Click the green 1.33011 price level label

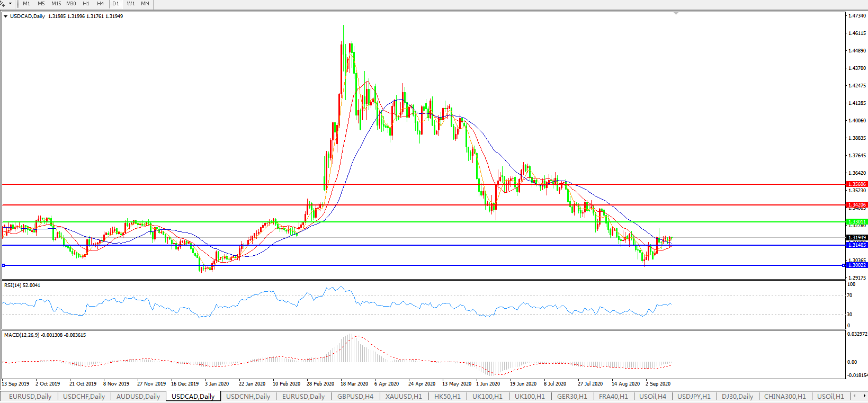coord(856,222)
